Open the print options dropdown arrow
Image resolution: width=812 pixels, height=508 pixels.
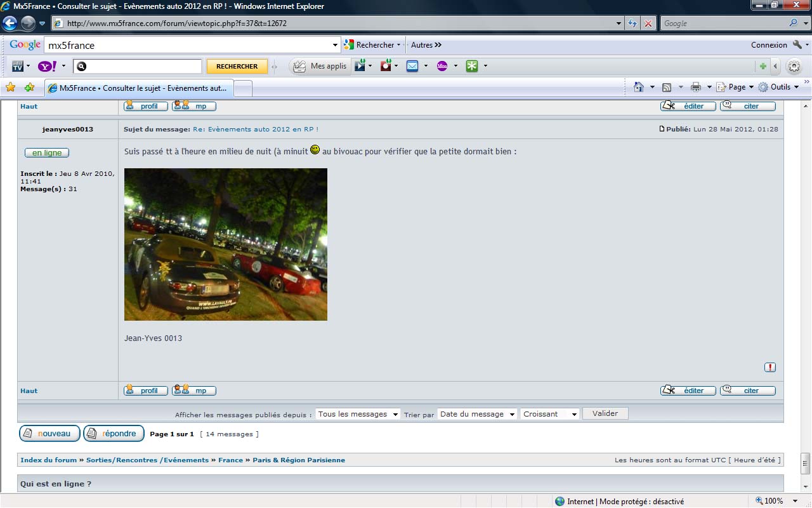coord(709,87)
